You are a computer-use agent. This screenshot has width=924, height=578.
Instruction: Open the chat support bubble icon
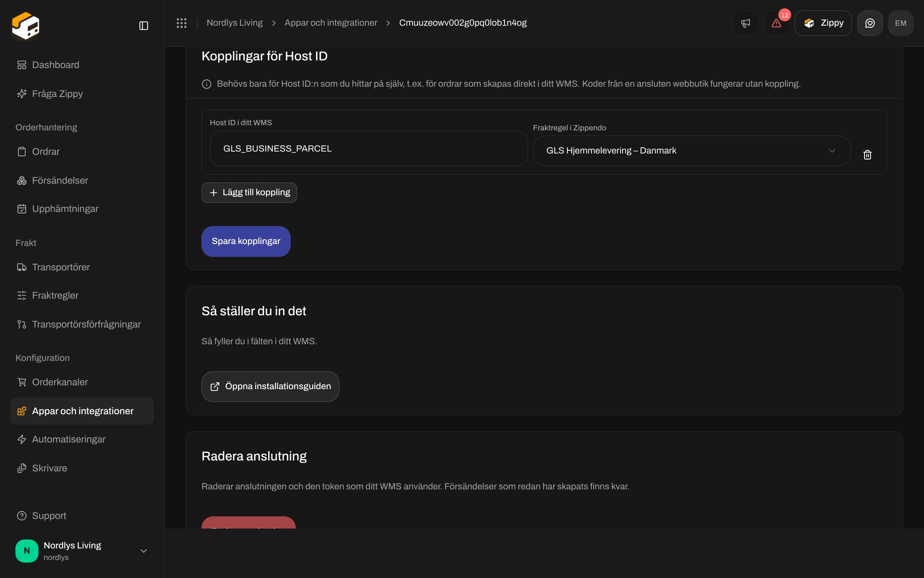[x=870, y=23]
